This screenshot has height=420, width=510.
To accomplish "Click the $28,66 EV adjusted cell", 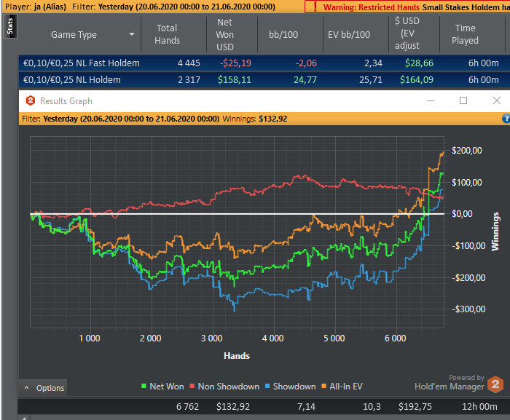I will [x=419, y=63].
